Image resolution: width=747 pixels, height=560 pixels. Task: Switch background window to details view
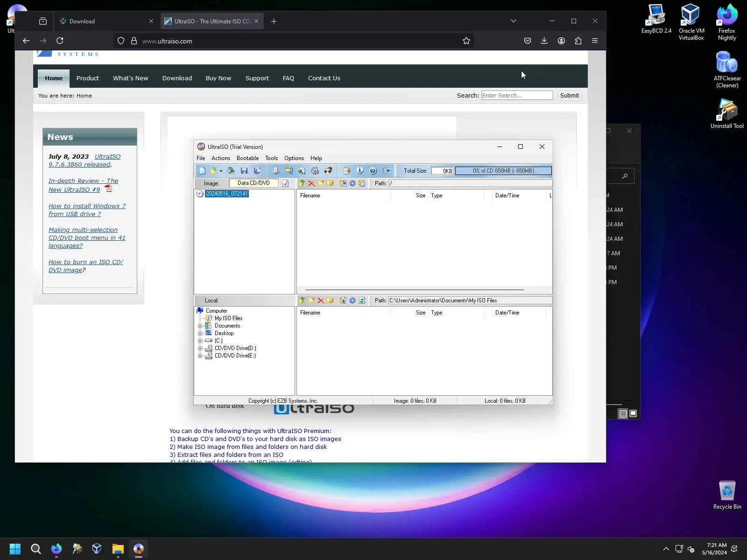(x=623, y=413)
